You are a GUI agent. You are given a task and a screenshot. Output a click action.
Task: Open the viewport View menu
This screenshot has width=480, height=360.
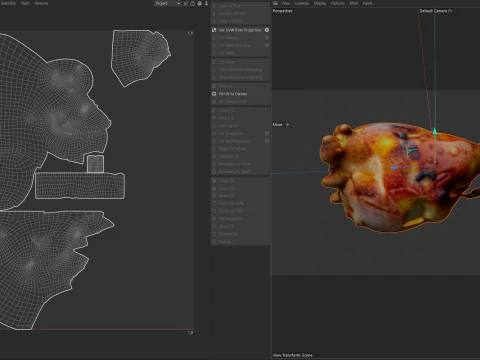click(x=285, y=3)
